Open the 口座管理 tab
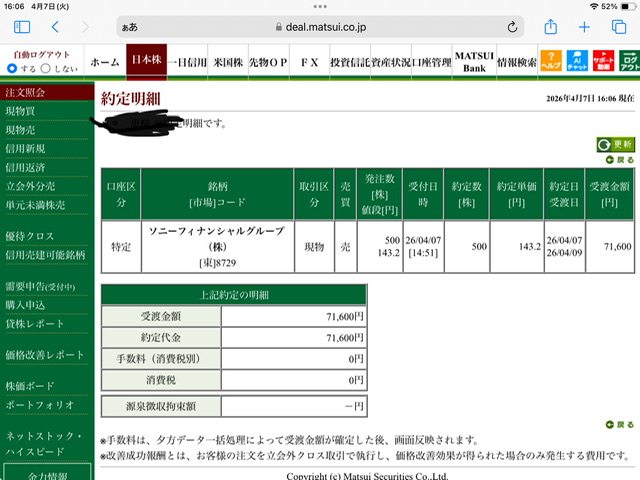 (x=432, y=62)
